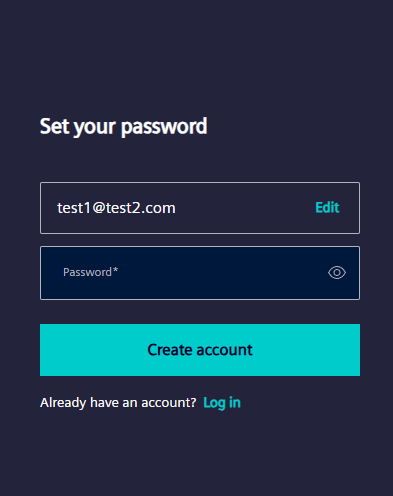Focus the Password input field

point(200,273)
